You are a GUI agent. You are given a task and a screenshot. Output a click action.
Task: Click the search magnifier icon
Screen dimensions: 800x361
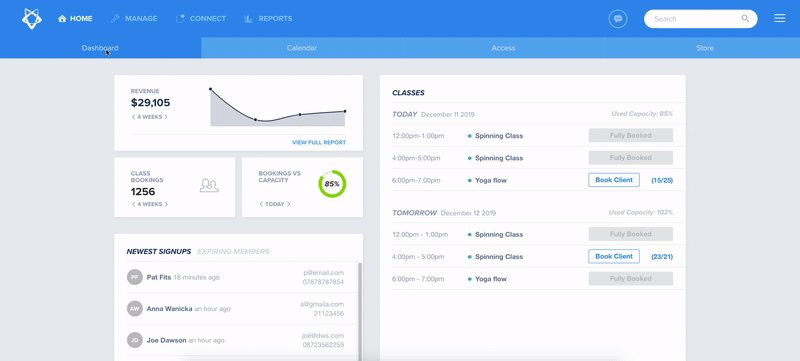pyautogui.click(x=745, y=19)
